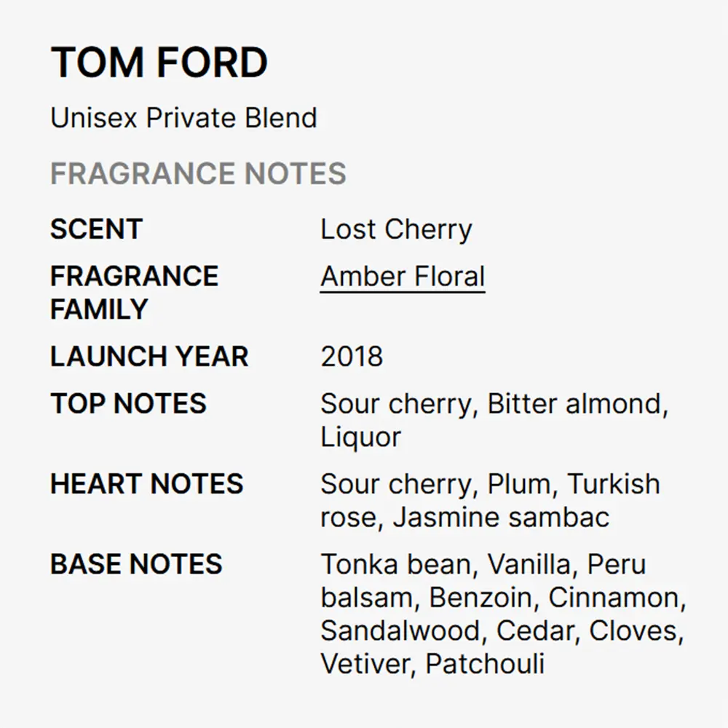728x728 pixels.
Task: Click the HEART NOTES label
Action: pyautogui.click(x=147, y=483)
